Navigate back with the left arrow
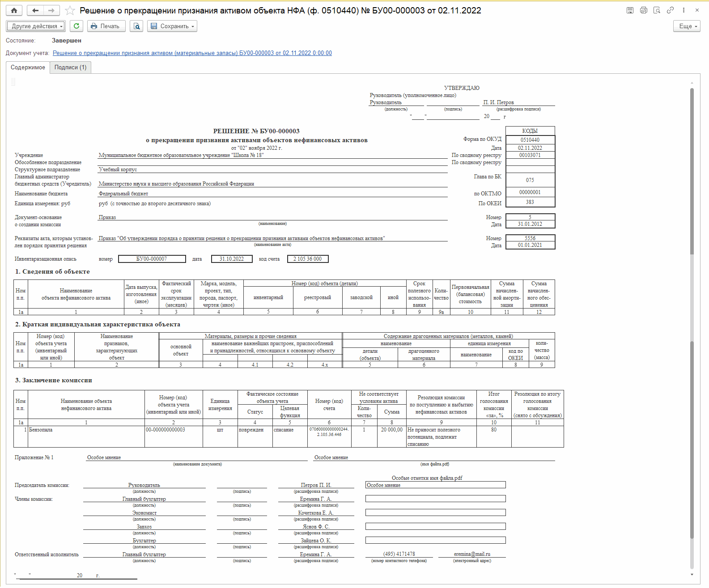 click(35, 10)
